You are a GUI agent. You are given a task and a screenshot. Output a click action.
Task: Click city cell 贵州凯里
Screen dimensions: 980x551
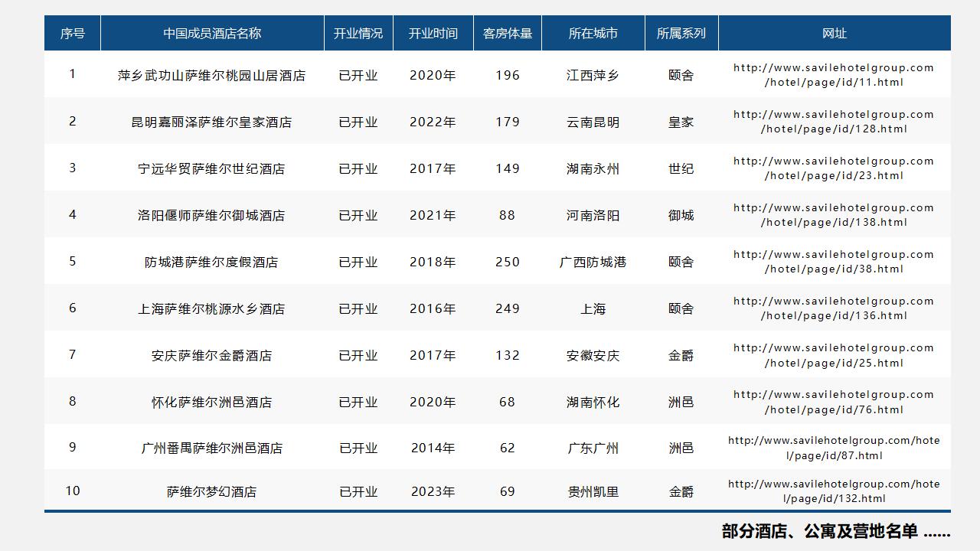593,492
